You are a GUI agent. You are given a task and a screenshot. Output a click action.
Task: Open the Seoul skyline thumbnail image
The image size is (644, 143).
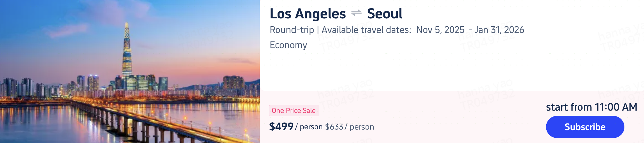click(130, 71)
